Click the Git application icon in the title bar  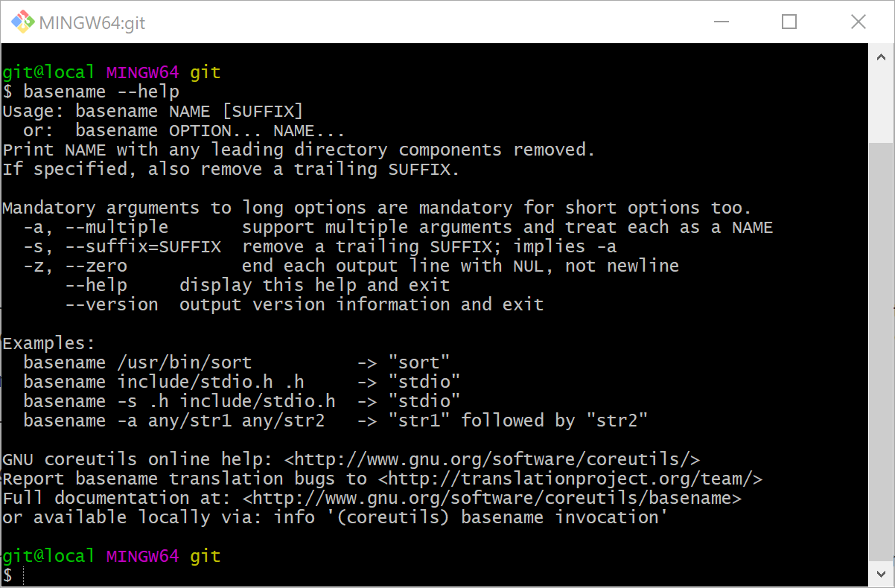pos(22,22)
